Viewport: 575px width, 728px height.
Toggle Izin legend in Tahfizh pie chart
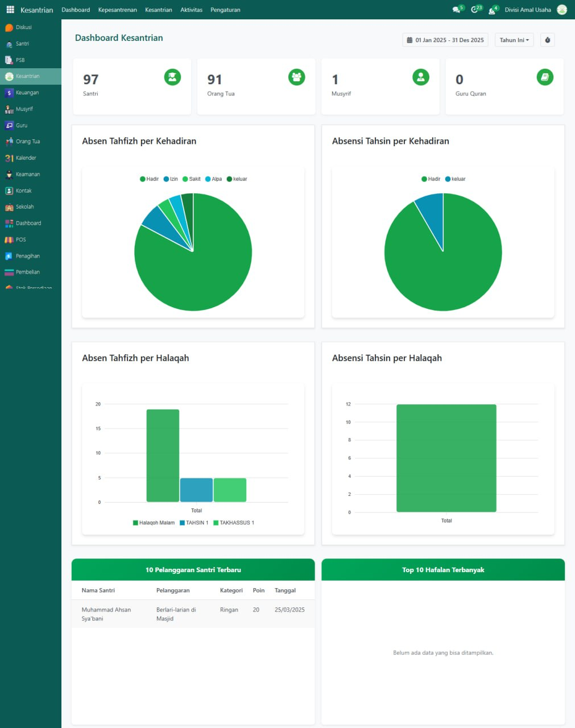point(171,179)
